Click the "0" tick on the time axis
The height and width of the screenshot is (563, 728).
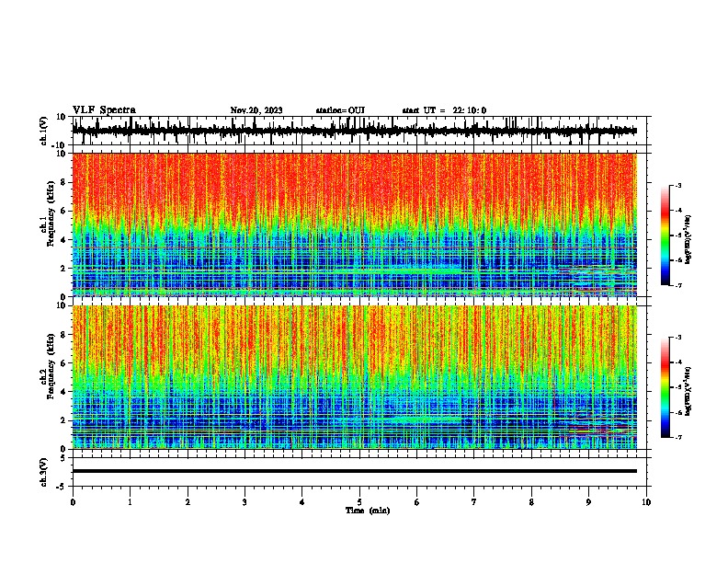(73, 502)
